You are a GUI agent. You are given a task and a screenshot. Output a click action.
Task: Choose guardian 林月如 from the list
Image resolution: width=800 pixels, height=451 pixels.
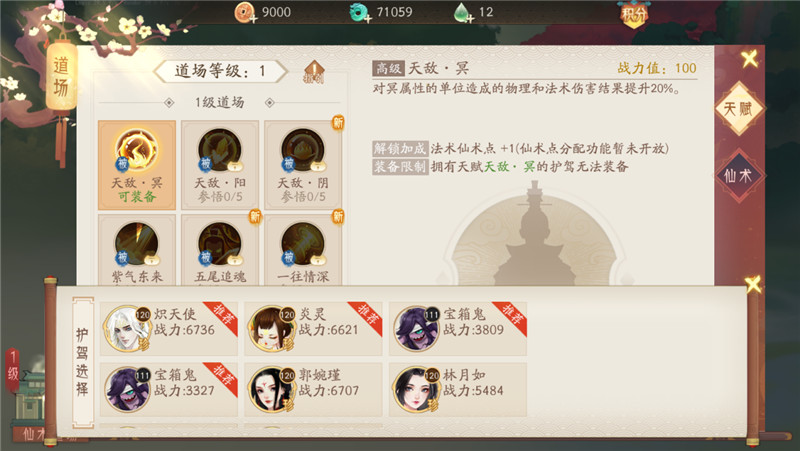(458, 390)
